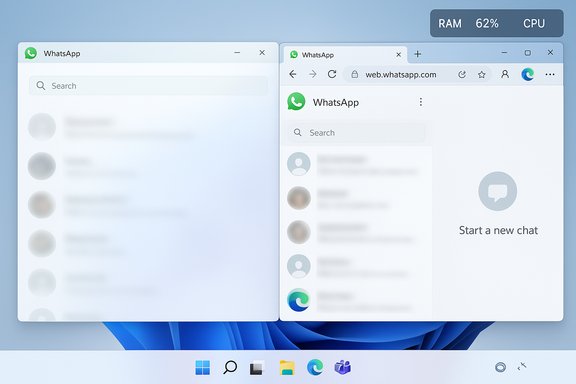Open the WhatsApp Web three-dot menu
This screenshot has width=576, height=384.
coord(421,102)
